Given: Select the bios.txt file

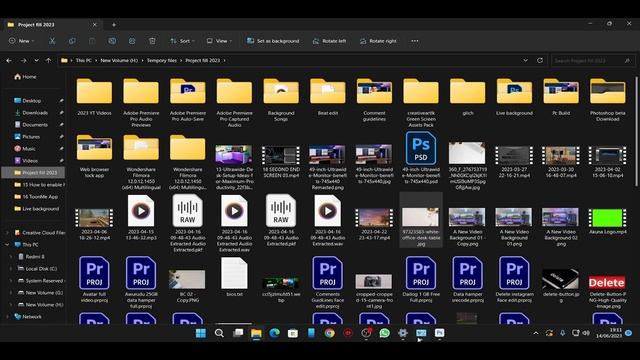Looking at the screenshot, I should pos(234,277).
